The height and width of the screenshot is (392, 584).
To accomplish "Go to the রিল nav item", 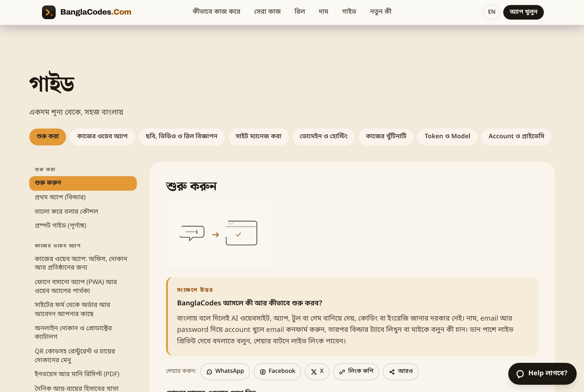I will coord(300,12).
